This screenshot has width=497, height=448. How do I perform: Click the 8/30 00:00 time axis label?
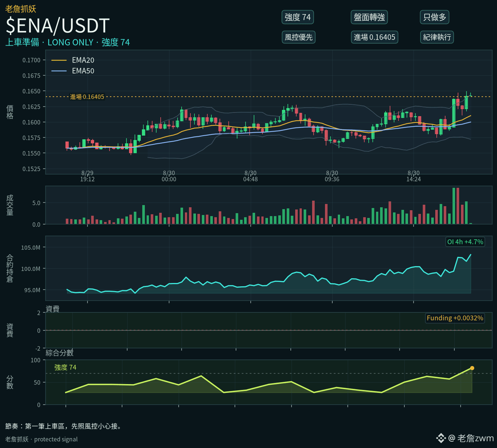[x=169, y=176]
